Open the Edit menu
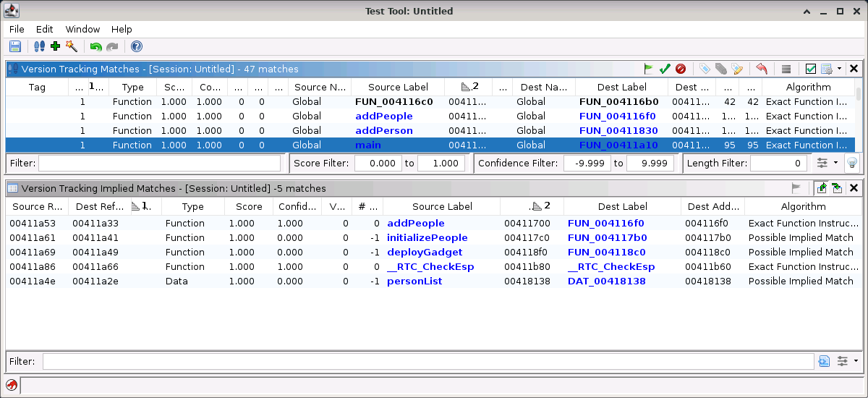Viewport: 868px width, 398px height. (x=45, y=29)
